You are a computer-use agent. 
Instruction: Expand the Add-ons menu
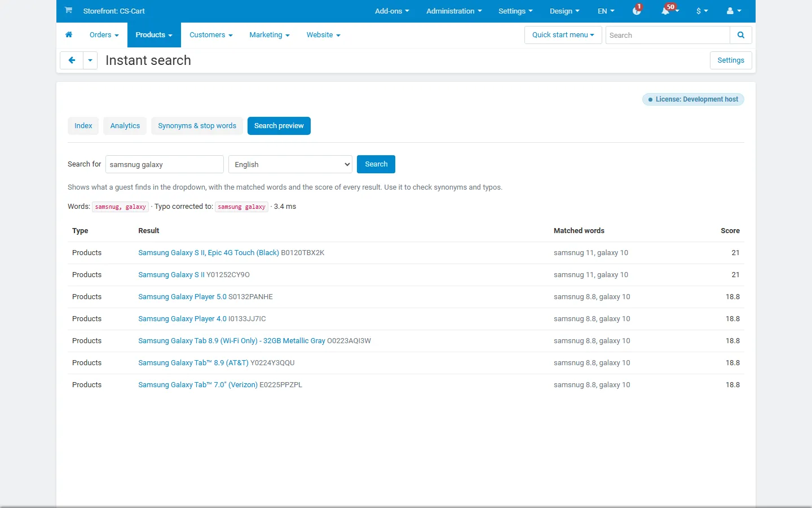(x=392, y=11)
